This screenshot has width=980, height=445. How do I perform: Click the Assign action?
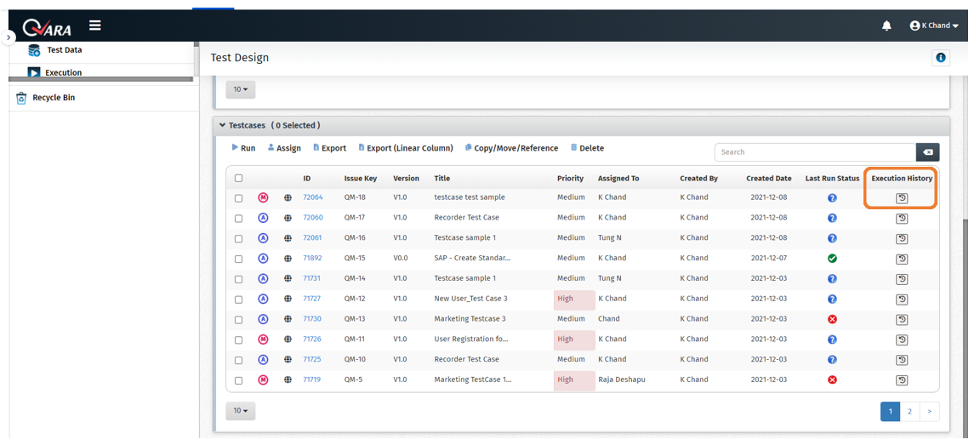284,148
